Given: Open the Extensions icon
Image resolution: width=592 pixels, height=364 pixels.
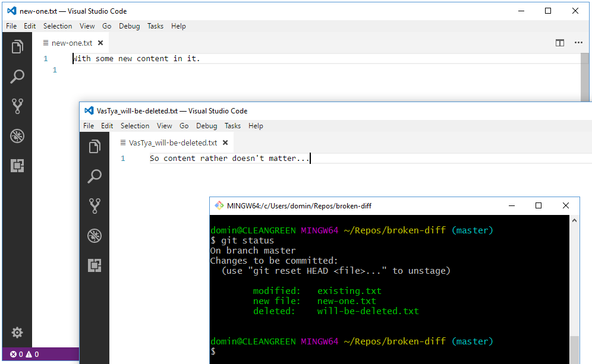Looking at the screenshot, I should tap(17, 166).
